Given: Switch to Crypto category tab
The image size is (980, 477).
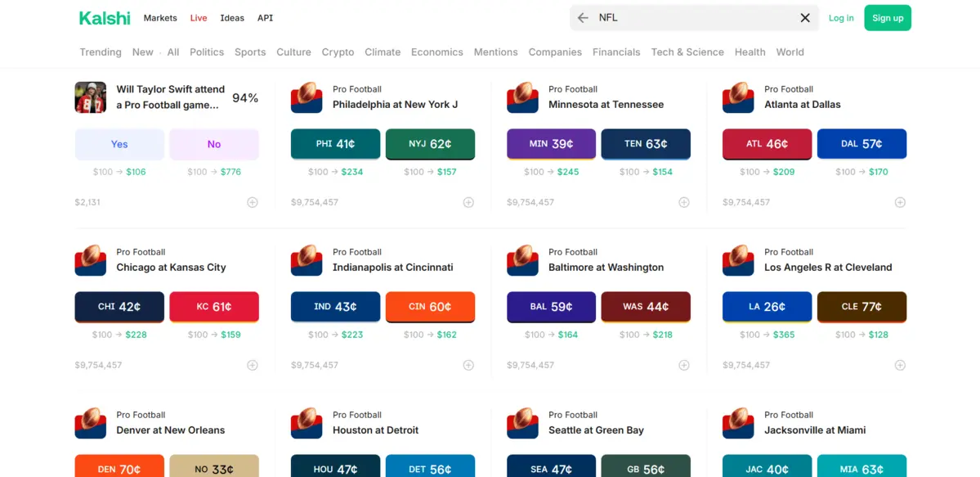Looking at the screenshot, I should tap(338, 52).
